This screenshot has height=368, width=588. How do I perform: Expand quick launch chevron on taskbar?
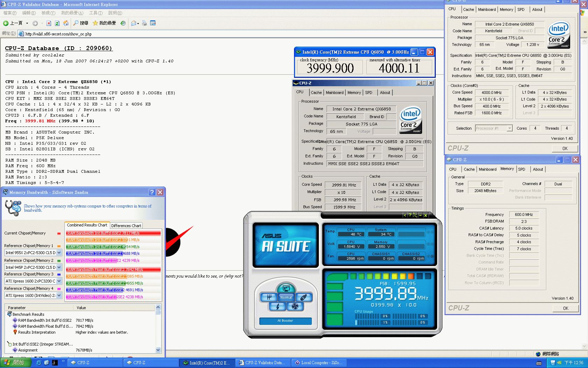click(63, 361)
